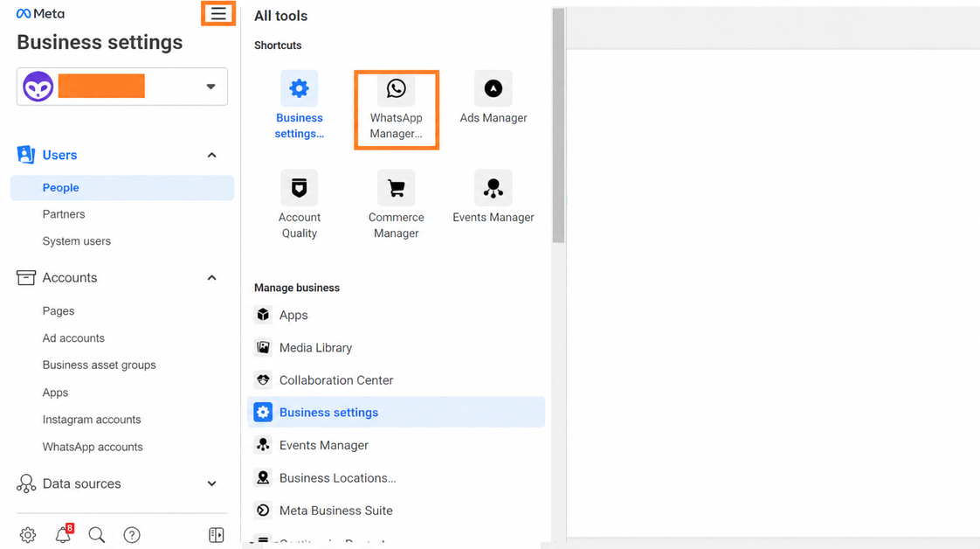
Task: Launch Ads Manager shortcut
Action: pos(493,98)
